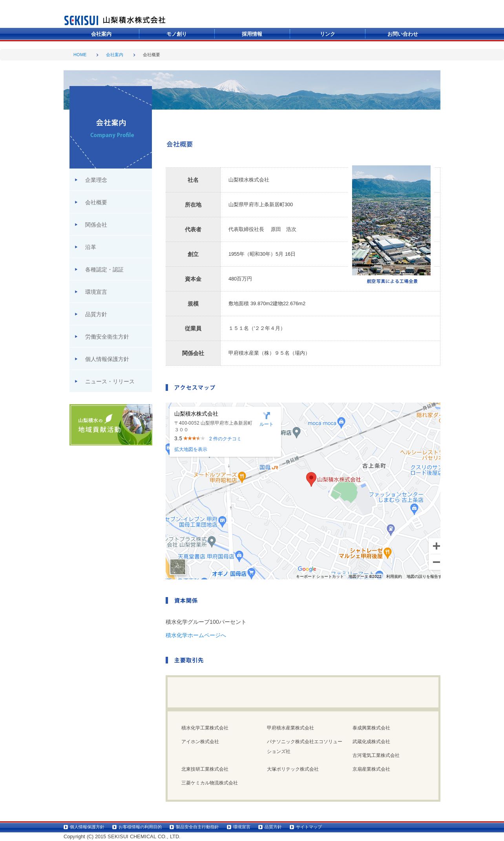The width and height of the screenshot is (504, 841).
Task: Switch map to satellite view thumbnail
Action: [x=178, y=567]
